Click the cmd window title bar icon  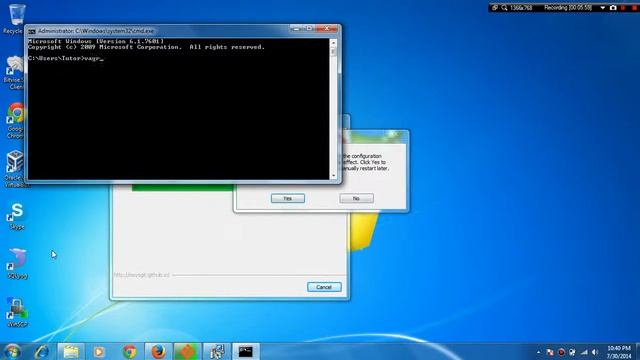32,31
